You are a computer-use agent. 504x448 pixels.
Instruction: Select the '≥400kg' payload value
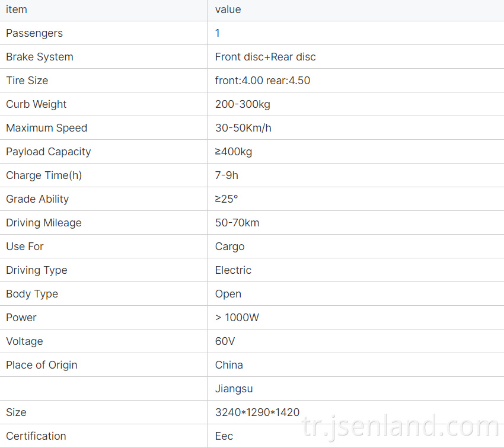(234, 152)
